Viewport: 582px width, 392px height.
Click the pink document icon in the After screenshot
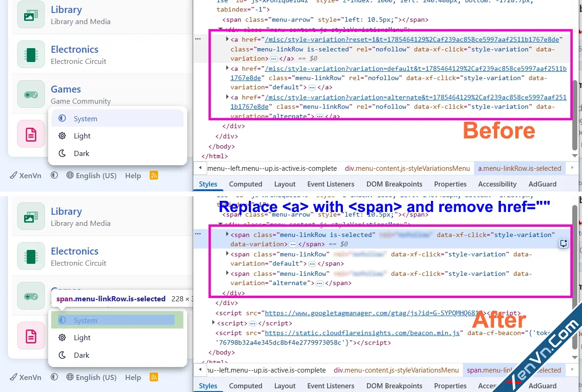pyautogui.click(x=31, y=336)
